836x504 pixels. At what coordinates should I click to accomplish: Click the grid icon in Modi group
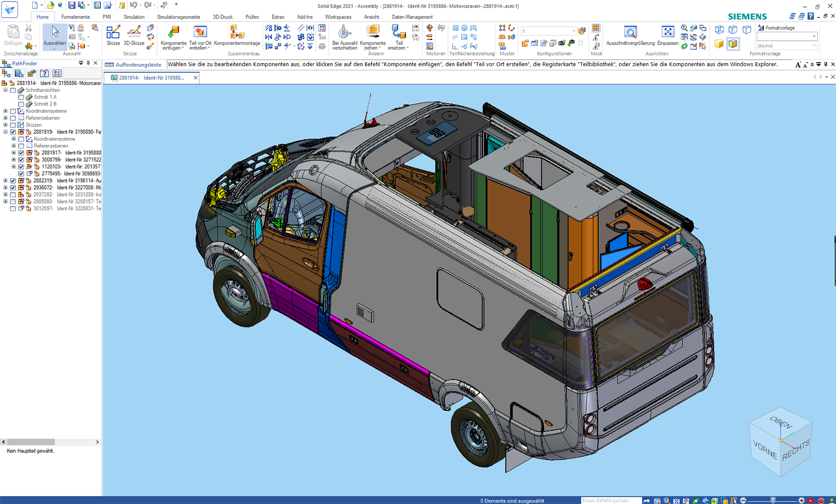pyautogui.click(x=596, y=28)
